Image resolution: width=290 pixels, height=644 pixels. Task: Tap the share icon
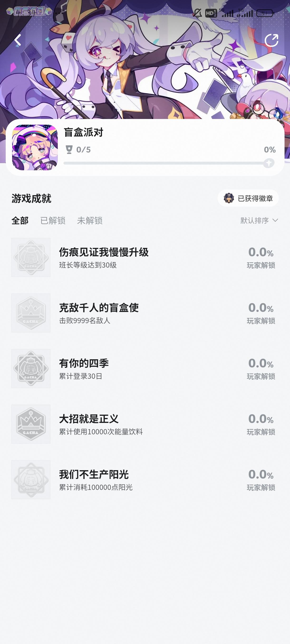click(x=271, y=40)
